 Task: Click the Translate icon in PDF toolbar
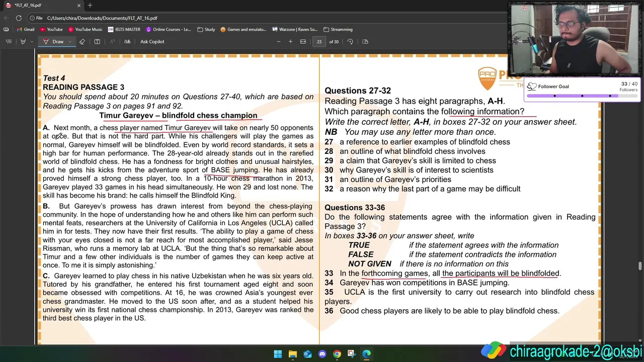click(x=127, y=42)
